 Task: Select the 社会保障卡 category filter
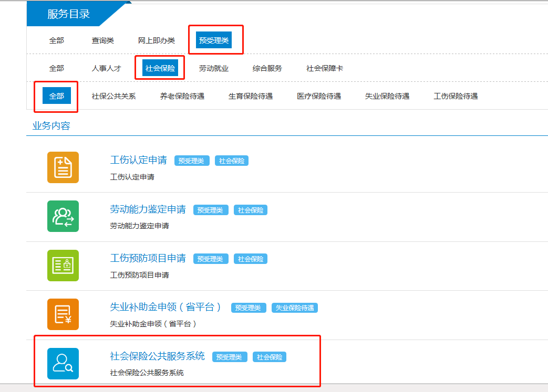pos(325,68)
